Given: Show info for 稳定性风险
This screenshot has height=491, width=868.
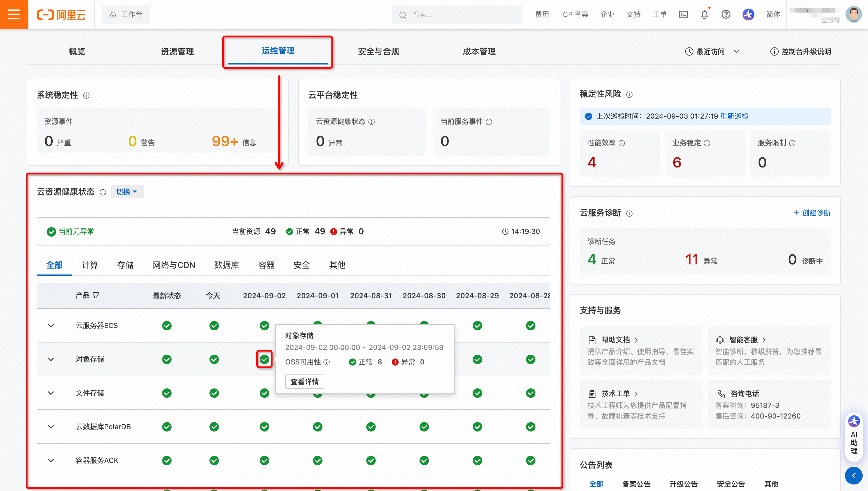Looking at the screenshot, I should 629,94.
